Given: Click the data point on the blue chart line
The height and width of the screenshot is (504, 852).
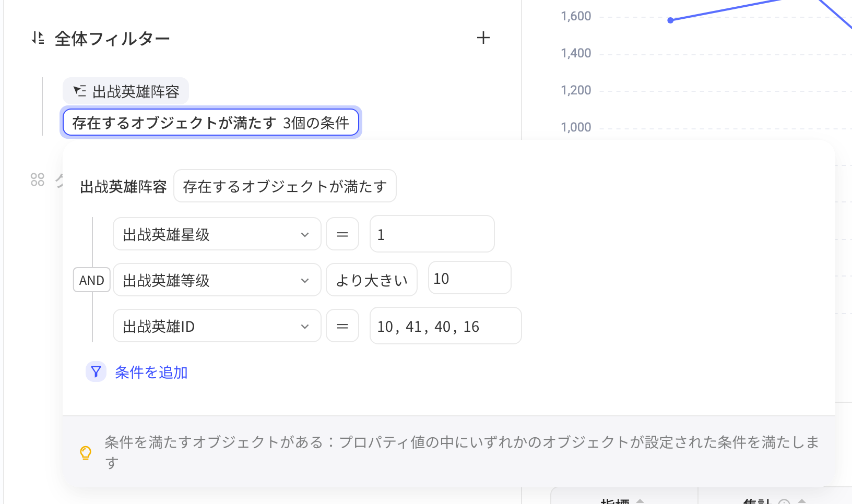Looking at the screenshot, I should 671,20.
